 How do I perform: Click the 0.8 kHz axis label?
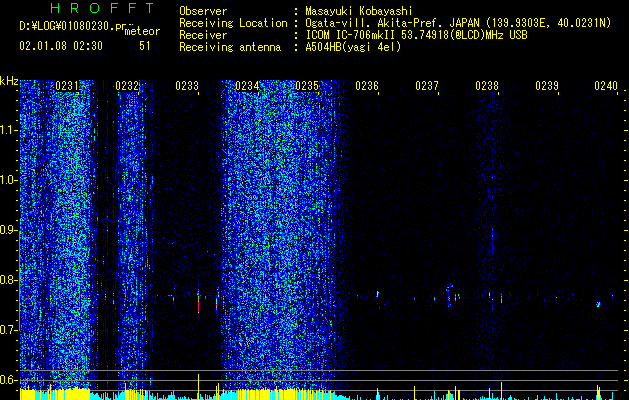click(x=8, y=280)
